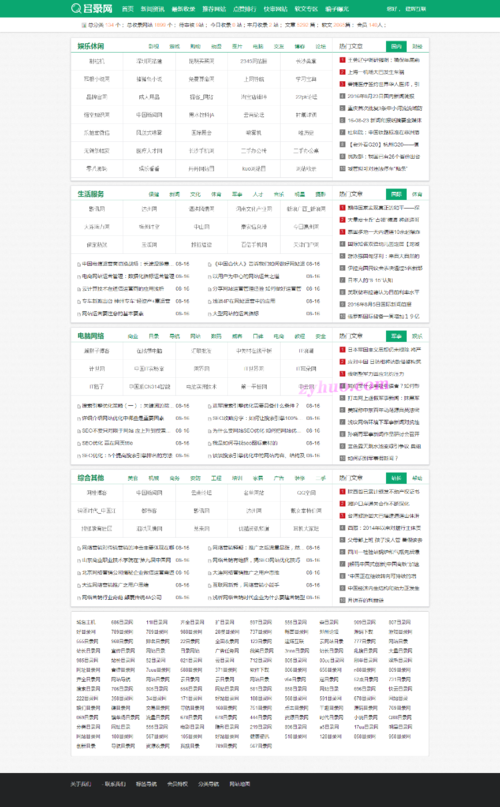Select 保健 subcategory under 生活服务
This screenshot has width=500, height=807.
[x=153, y=194]
